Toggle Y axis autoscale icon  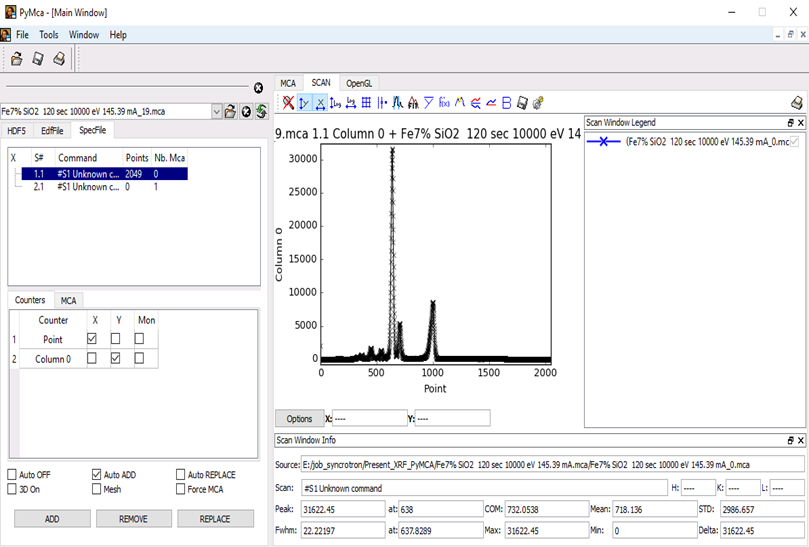(x=304, y=103)
